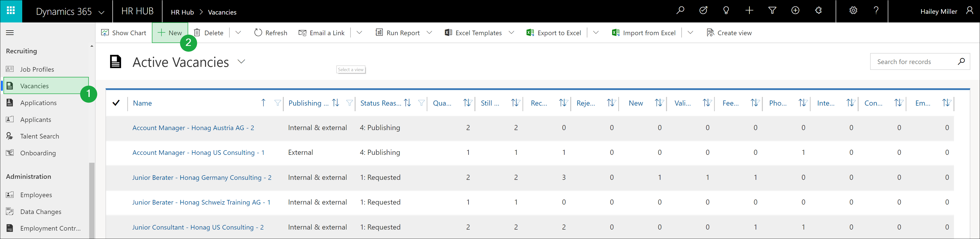Viewport: 980px width, 239px height.
Task: Expand the Delete options chevron
Action: tap(238, 33)
